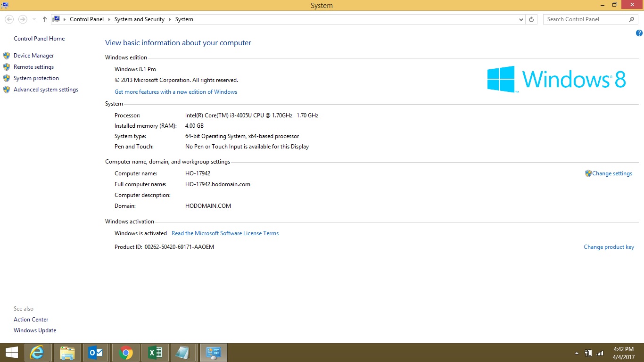Image resolution: width=644 pixels, height=362 pixels.
Task: Open Advanced system settings
Action: [46, 90]
